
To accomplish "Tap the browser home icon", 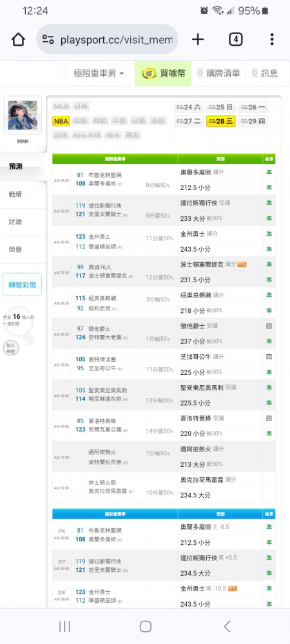I will (18, 40).
